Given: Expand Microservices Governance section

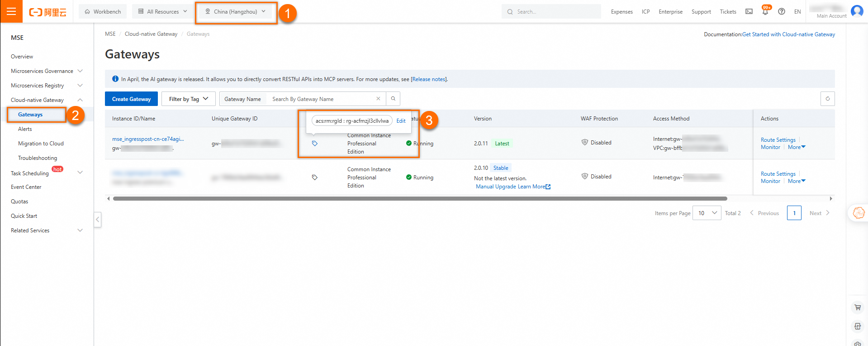Looking at the screenshot, I should point(80,71).
